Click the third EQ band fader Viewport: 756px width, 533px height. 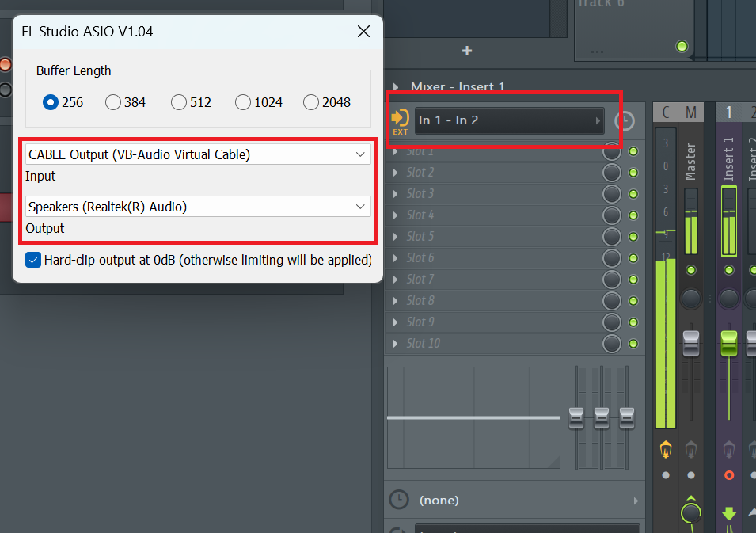coord(627,417)
